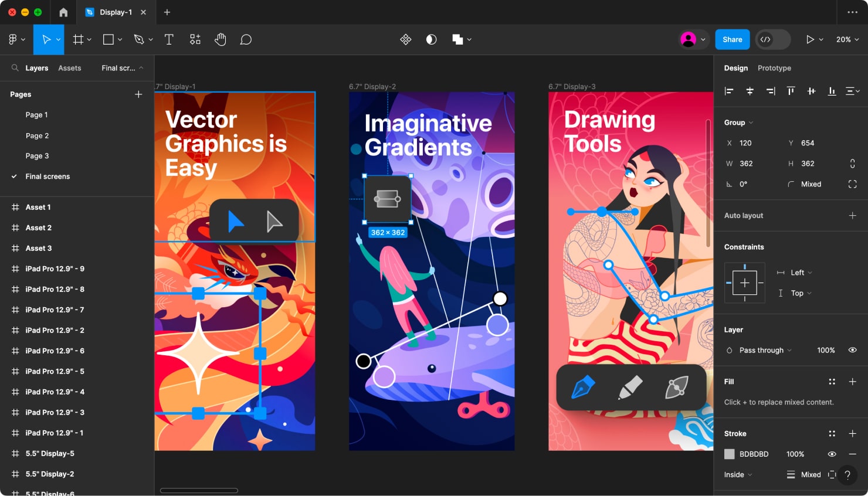Add a new page with plus
Image resolution: width=868 pixels, height=496 pixels.
point(138,94)
